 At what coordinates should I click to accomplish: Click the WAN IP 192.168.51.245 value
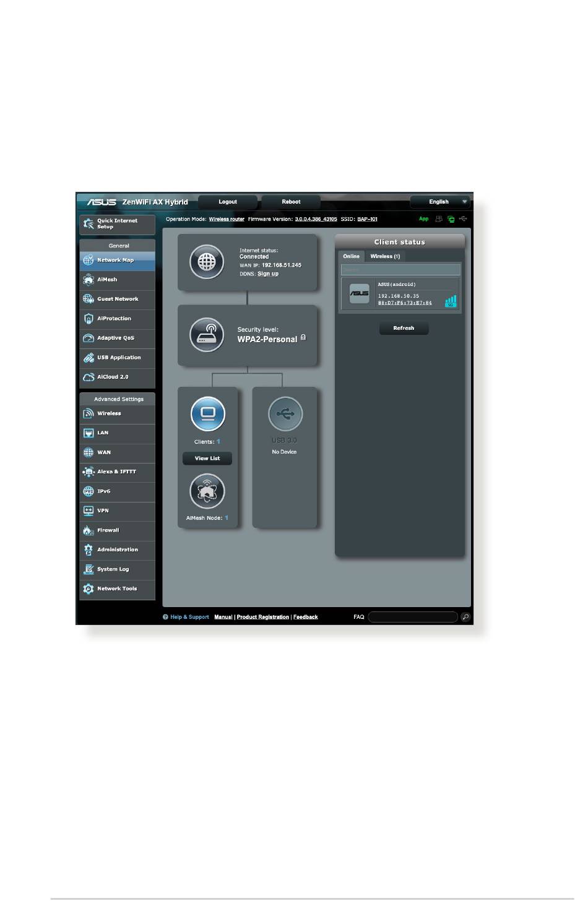tap(282, 265)
